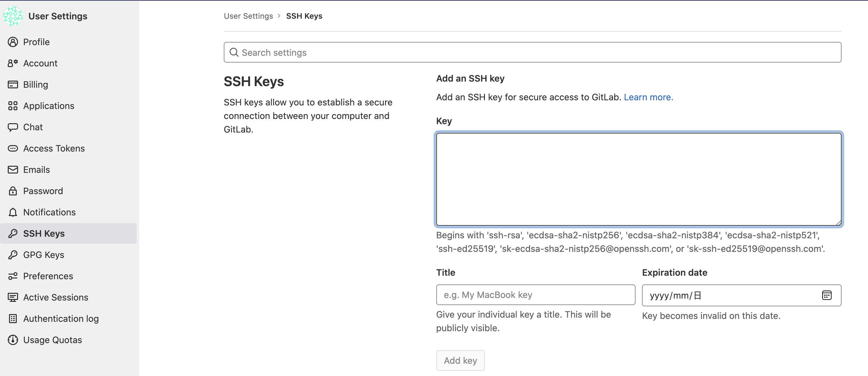Open Profile settings
The height and width of the screenshot is (376, 868).
point(68,42)
